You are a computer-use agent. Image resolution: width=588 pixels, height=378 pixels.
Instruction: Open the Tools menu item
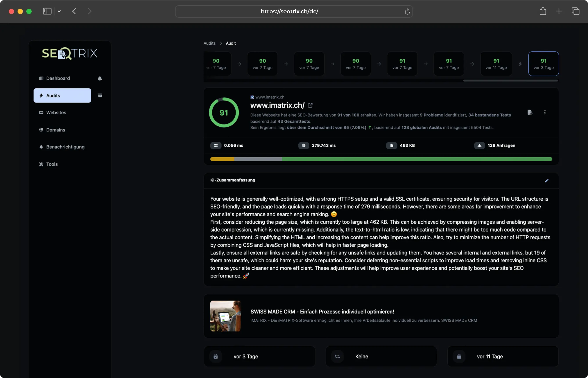pos(52,164)
